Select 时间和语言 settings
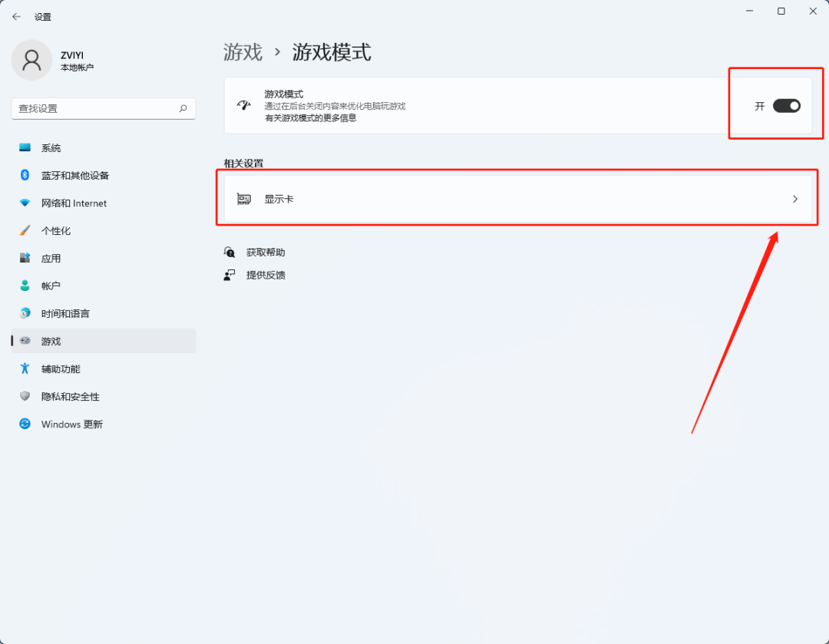The image size is (829, 644). [64, 313]
